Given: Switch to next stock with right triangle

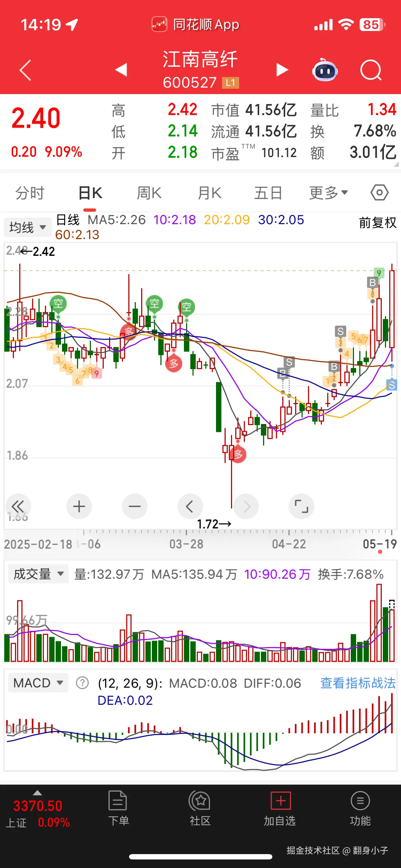Looking at the screenshot, I should [x=282, y=70].
